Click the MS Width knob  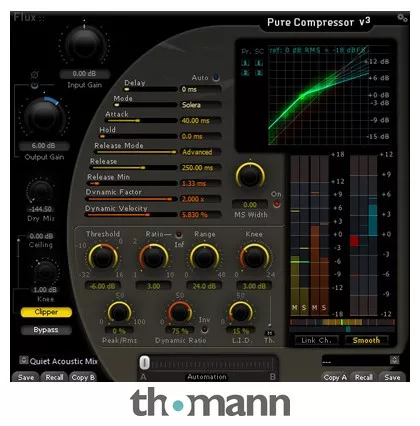[250, 176]
